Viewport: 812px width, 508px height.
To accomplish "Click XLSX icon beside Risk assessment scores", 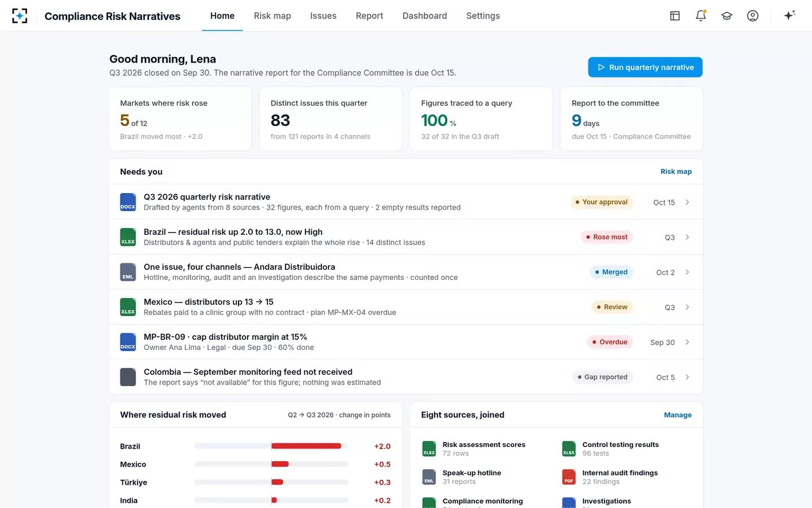I will pyautogui.click(x=429, y=449).
